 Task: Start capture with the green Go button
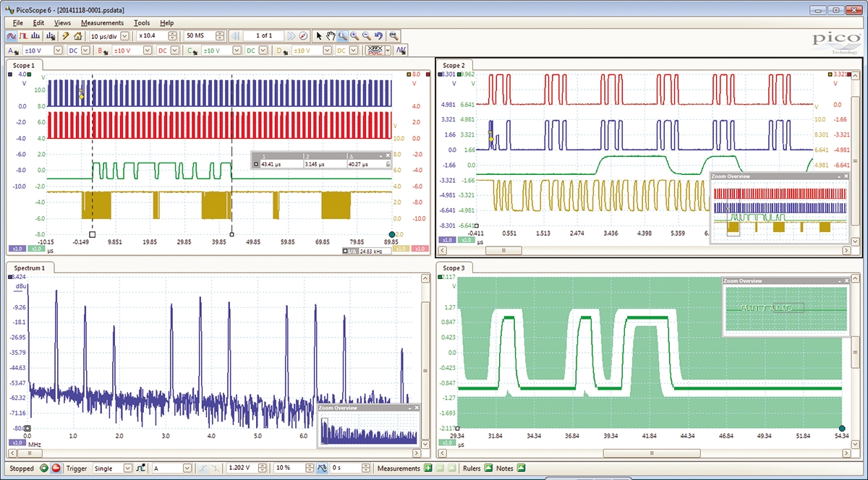(43, 468)
